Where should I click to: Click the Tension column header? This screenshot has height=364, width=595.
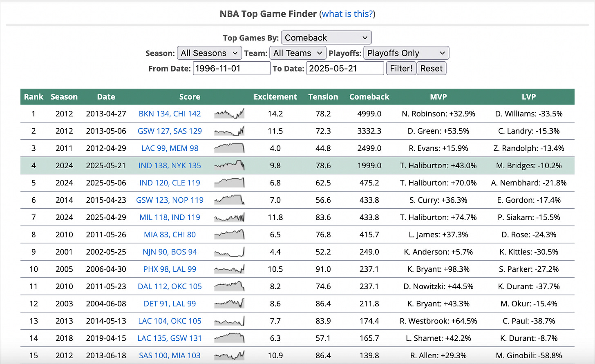[323, 97]
